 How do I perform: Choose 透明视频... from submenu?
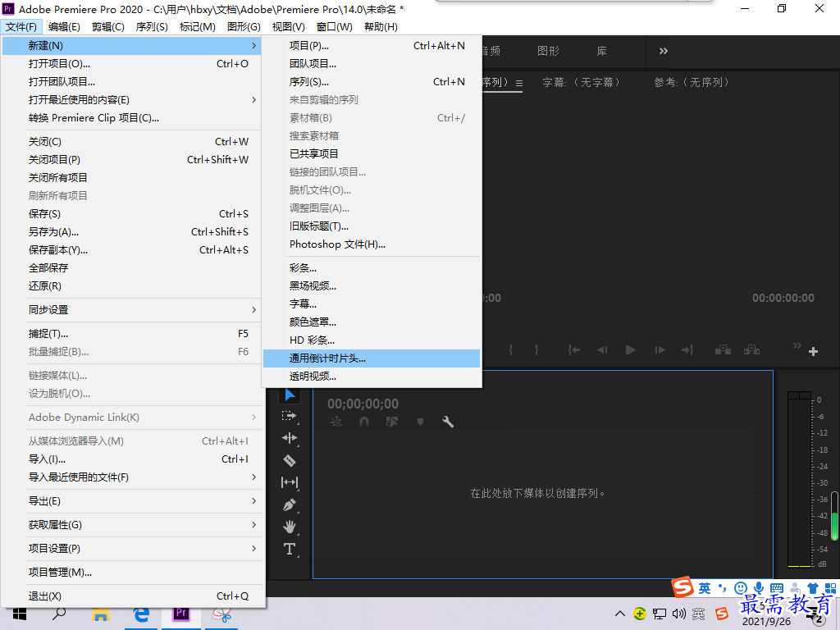372,377
